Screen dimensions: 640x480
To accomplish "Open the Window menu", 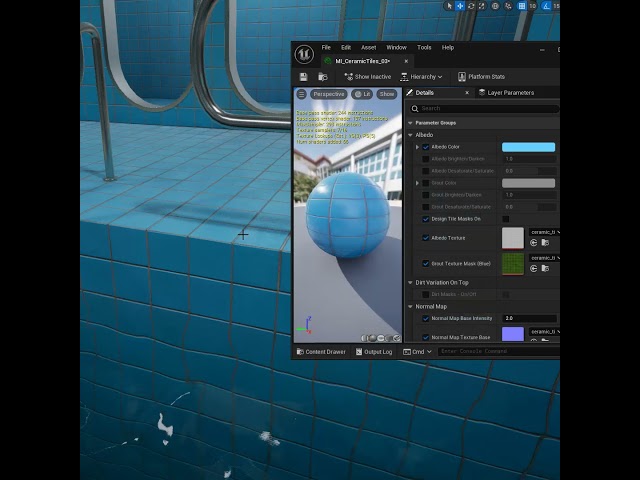I will pyautogui.click(x=396, y=47).
